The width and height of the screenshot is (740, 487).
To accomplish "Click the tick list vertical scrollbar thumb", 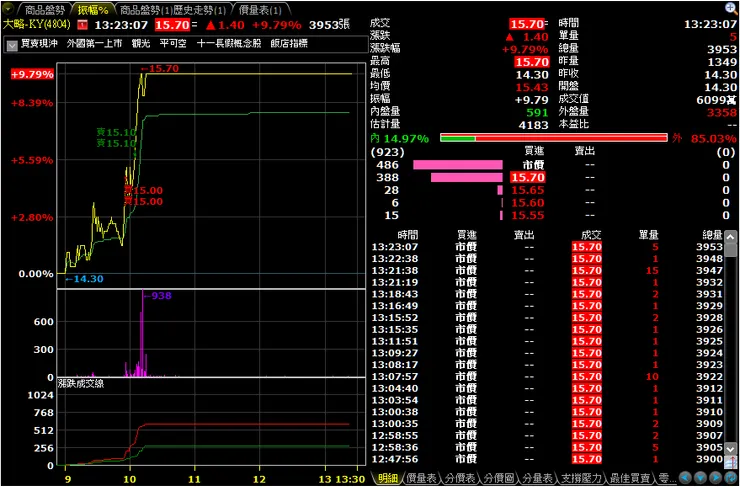I will click(731, 249).
